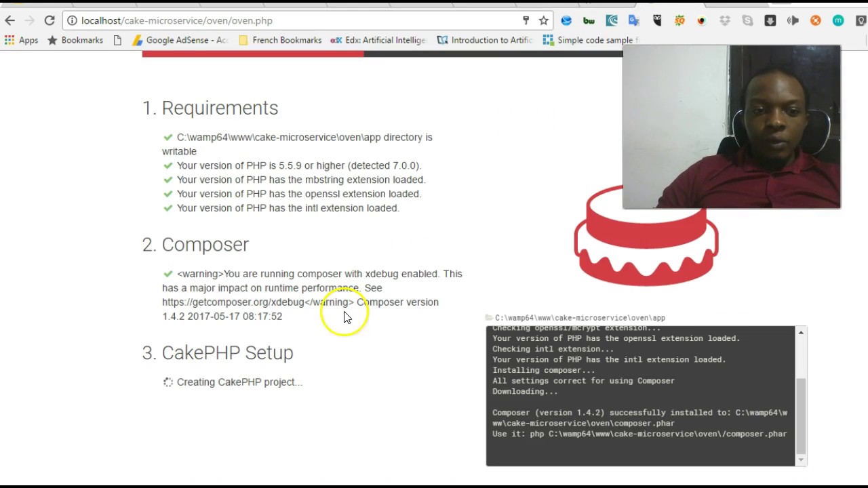Click the red CakePHP cake logo
Screen dimensions: 868x488
click(x=646, y=235)
